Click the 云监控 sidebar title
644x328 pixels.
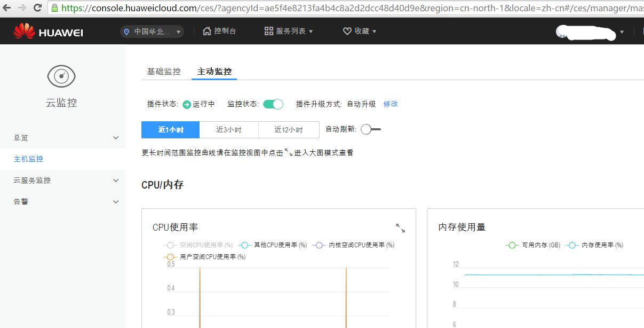click(x=61, y=103)
